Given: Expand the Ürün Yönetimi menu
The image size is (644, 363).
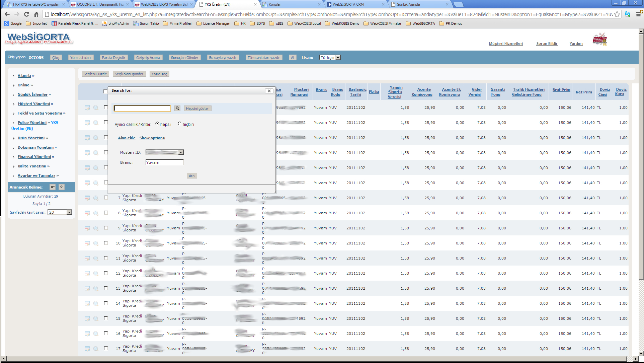Looking at the screenshot, I should (x=31, y=138).
